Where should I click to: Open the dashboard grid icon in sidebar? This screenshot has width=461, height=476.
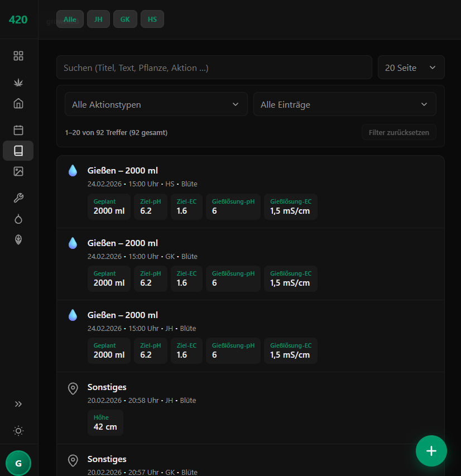click(x=18, y=56)
